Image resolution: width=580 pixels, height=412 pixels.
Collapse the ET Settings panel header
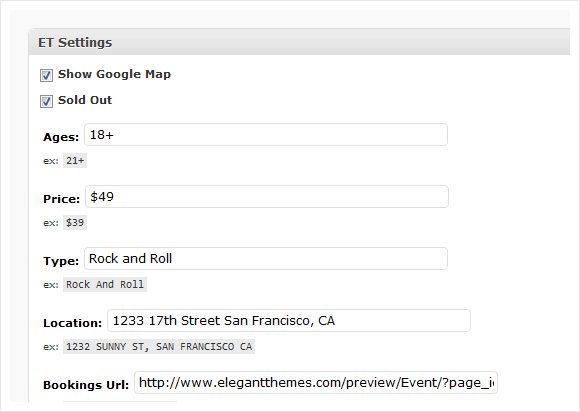(x=299, y=42)
